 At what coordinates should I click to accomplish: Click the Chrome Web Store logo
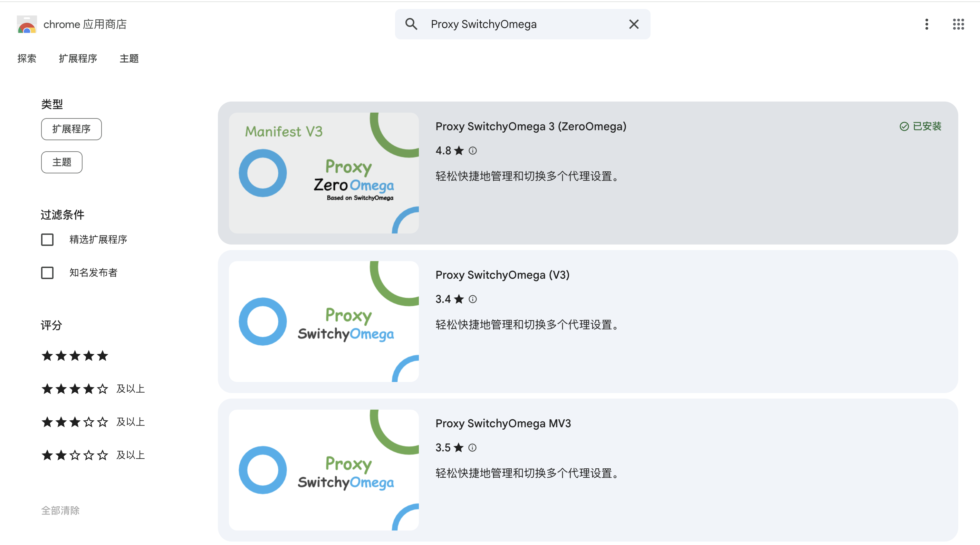[27, 24]
